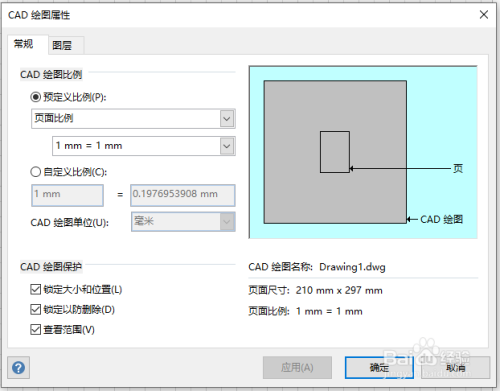Cancel with the 取消 button
The width and height of the screenshot is (500, 391).
click(x=455, y=367)
